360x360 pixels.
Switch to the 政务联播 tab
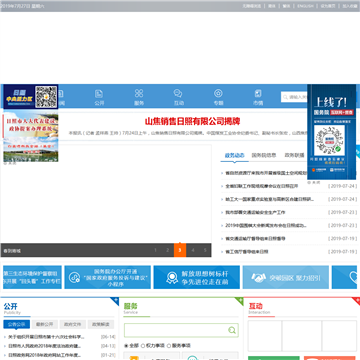(294, 155)
